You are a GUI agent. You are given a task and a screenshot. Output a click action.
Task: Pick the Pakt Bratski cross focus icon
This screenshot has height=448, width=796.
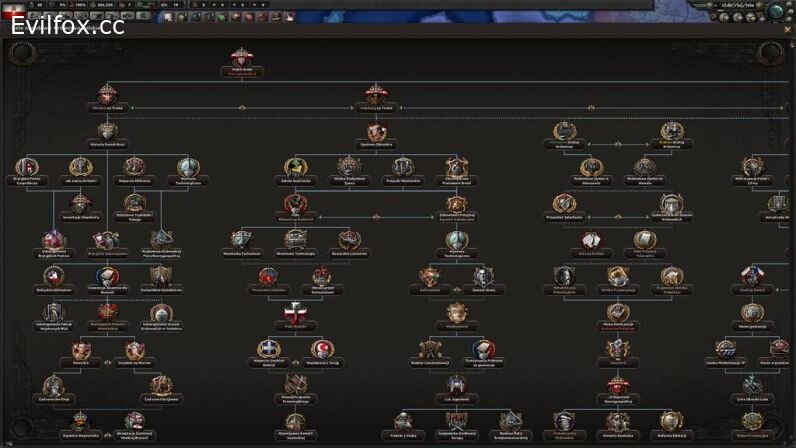coord(294,312)
